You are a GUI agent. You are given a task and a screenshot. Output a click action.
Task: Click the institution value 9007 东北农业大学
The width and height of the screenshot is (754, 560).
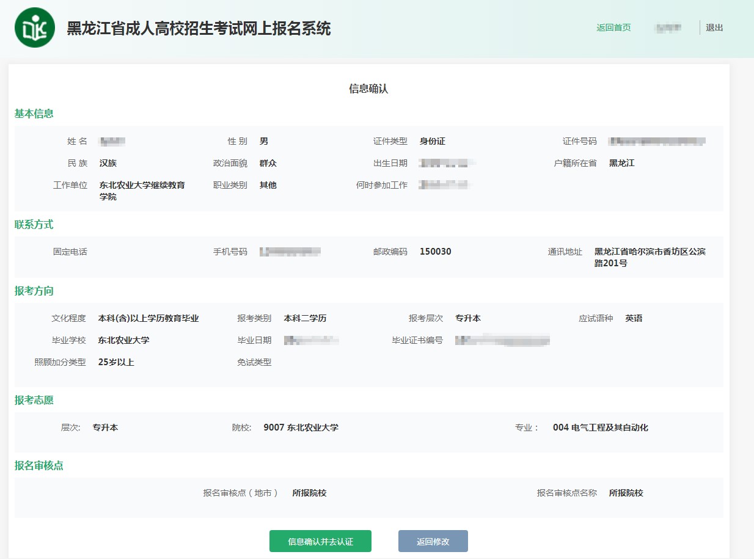(301, 427)
